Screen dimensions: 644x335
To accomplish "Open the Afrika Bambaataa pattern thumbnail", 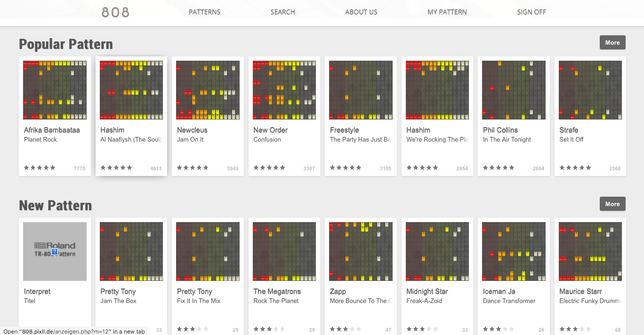I will [x=55, y=90].
